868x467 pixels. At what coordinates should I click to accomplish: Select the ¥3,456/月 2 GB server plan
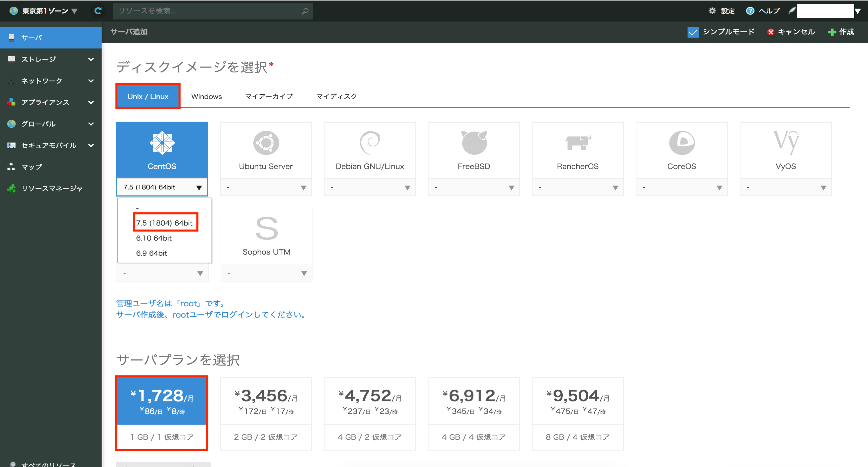[x=266, y=413]
